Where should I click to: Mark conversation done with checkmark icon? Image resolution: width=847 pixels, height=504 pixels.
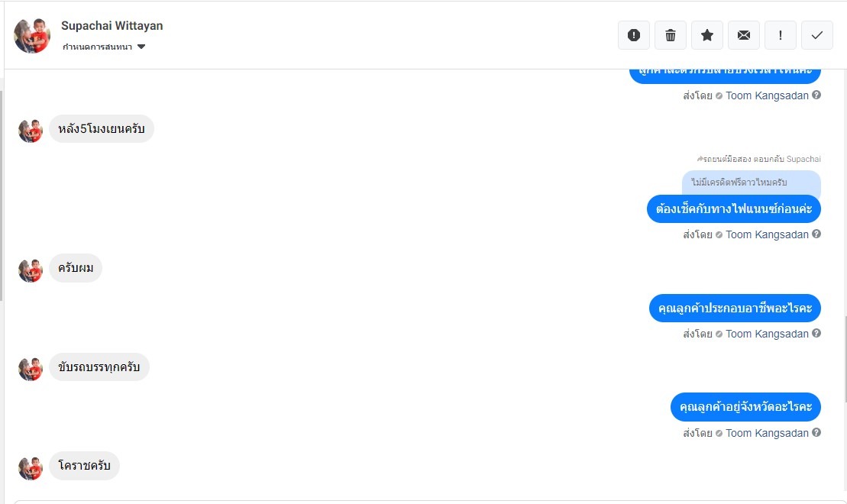click(817, 35)
